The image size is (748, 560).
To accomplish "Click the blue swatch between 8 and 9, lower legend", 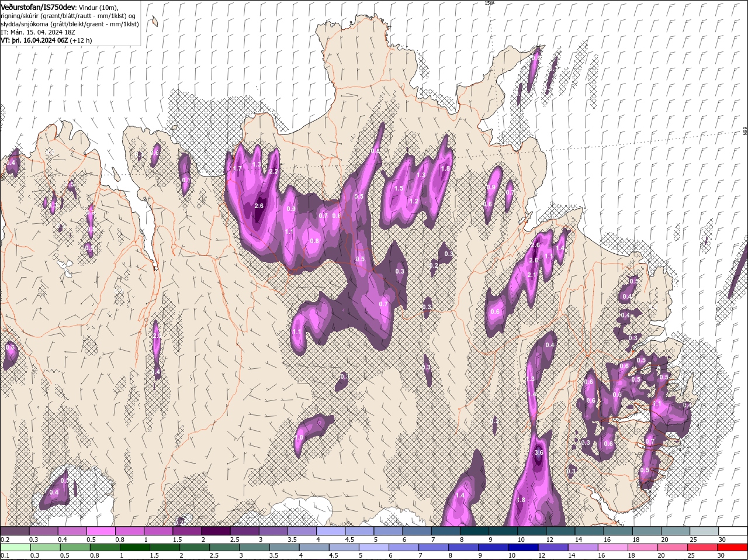I will [464, 548].
